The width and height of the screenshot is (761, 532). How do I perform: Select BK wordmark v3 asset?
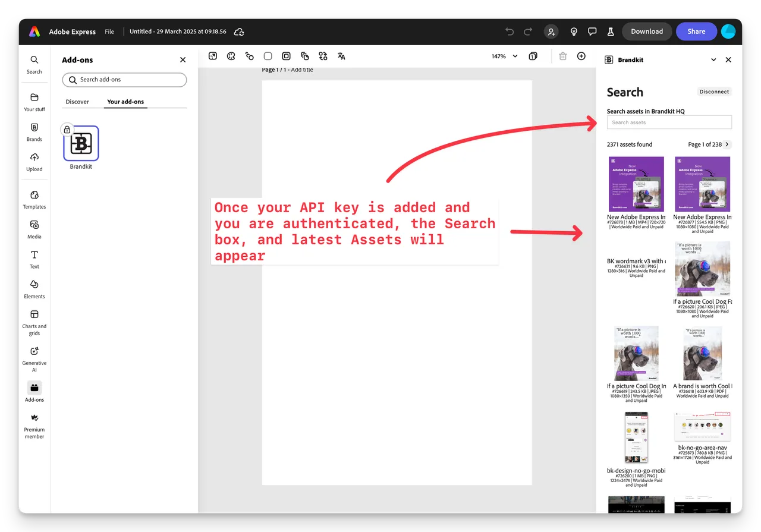pyautogui.click(x=636, y=261)
